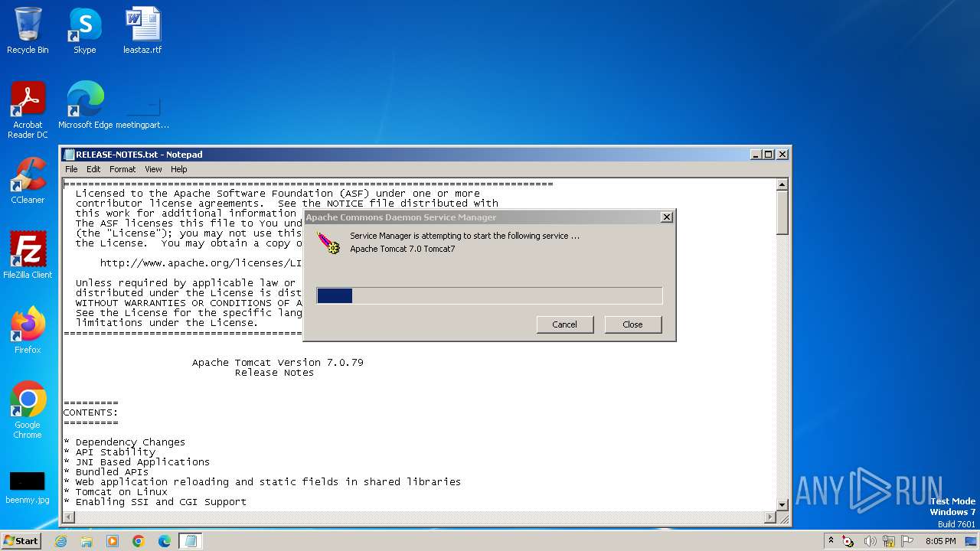This screenshot has height=551, width=980.
Task: Open Google Chrome desktop shortcut
Action: click(x=28, y=410)
